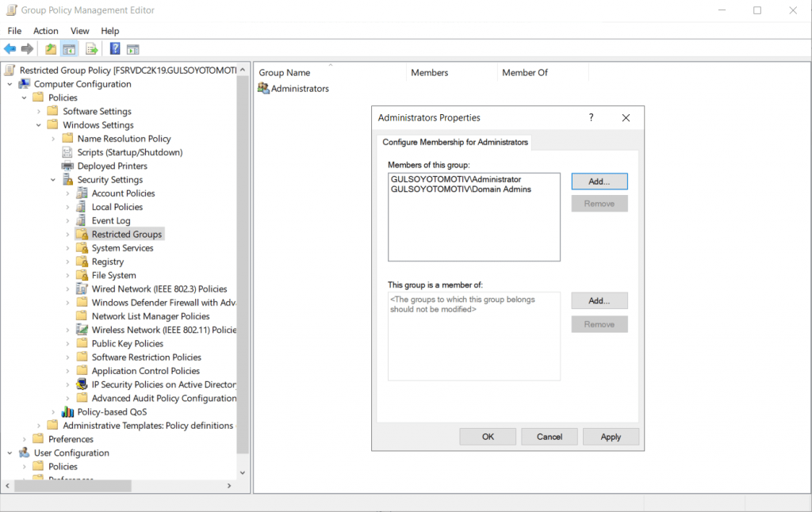This screenshot has width=812, height=512.
Task: Expand the Administrative Templates node
Action: click(39, 426)
